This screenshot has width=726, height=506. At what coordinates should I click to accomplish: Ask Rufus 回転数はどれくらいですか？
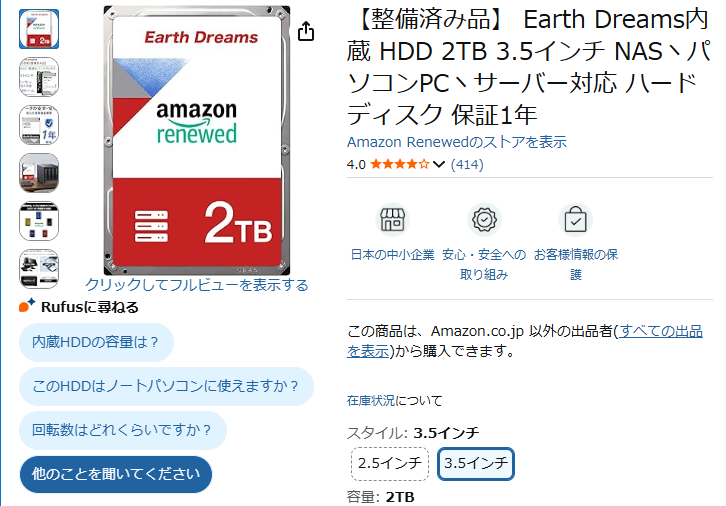(122, 430)
